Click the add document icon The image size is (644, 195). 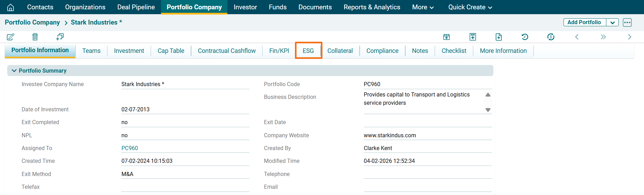[x=499, y=37]
